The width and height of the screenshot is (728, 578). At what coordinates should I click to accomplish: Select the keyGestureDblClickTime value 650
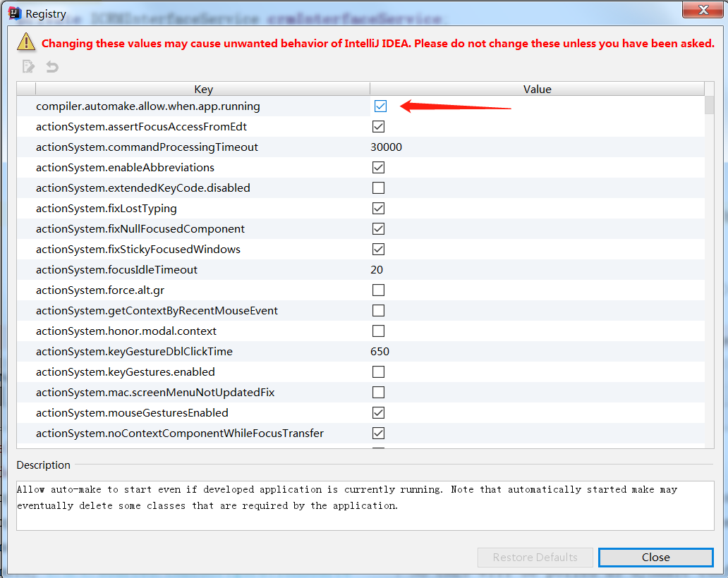(x=380, y=352)
